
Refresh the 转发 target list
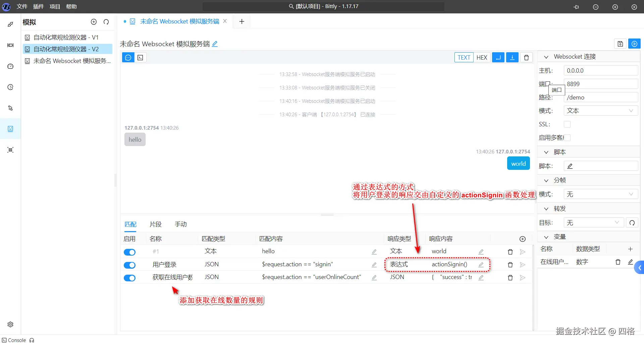pos(632,223)
